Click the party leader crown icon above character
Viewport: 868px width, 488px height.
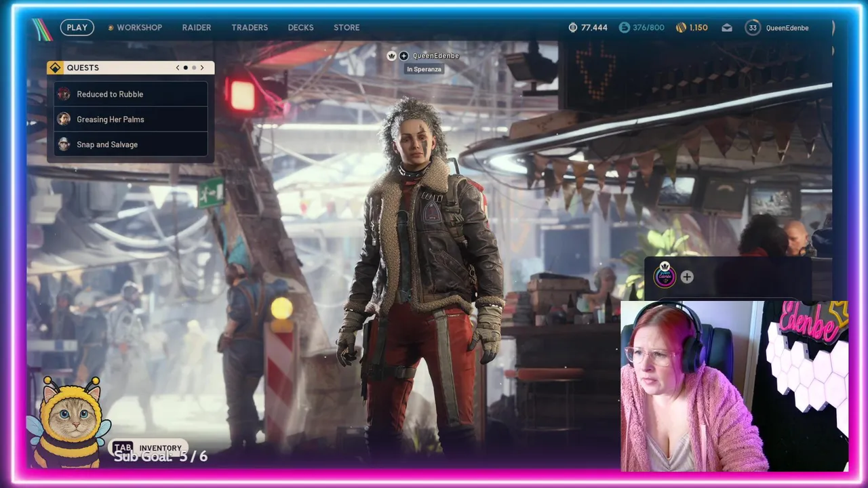(x=391, y=56)
